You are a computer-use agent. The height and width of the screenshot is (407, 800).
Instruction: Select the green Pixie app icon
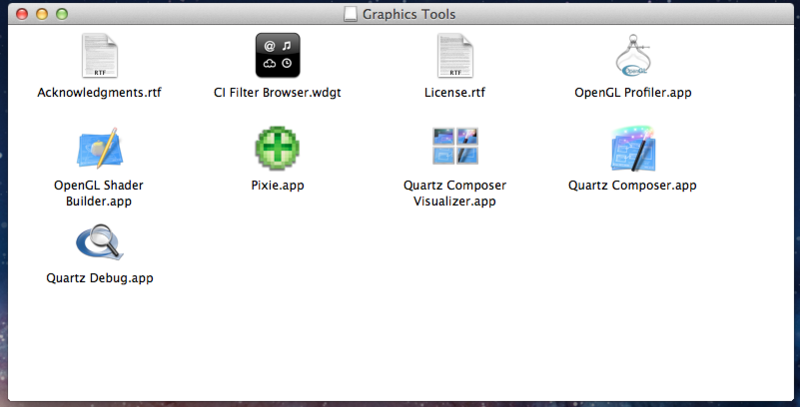278,148
